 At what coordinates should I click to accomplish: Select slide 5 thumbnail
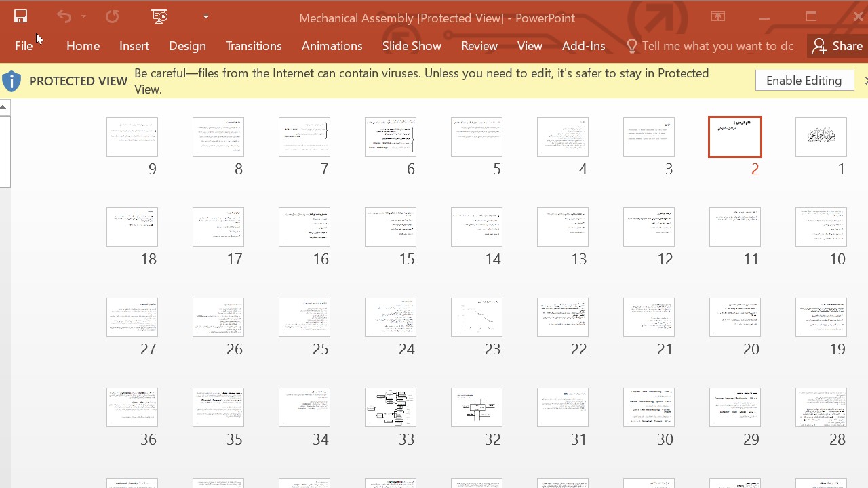coord(476,137)
